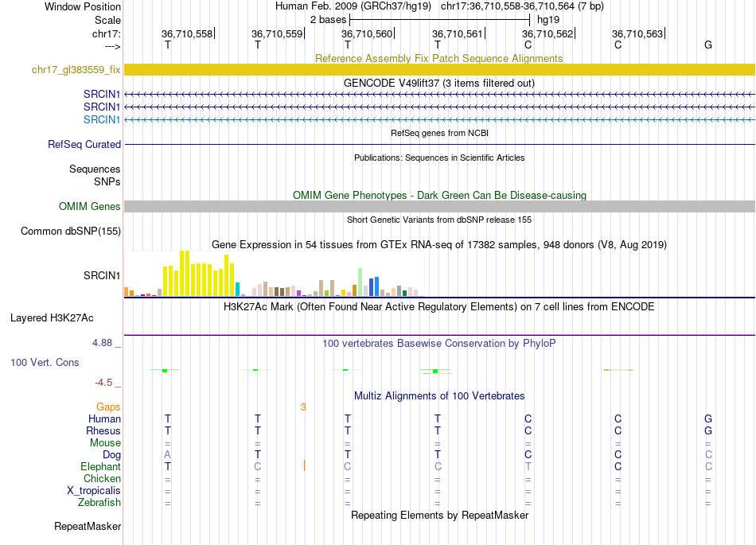Click the Dog row gray letter A
The image size is (756, 545).
click(x=167, y=455)
